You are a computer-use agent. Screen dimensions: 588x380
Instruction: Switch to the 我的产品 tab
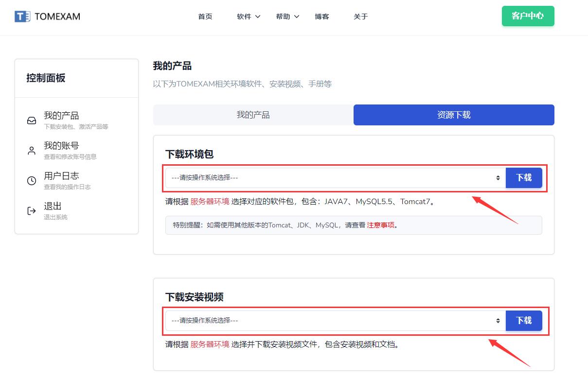[253, 115]
